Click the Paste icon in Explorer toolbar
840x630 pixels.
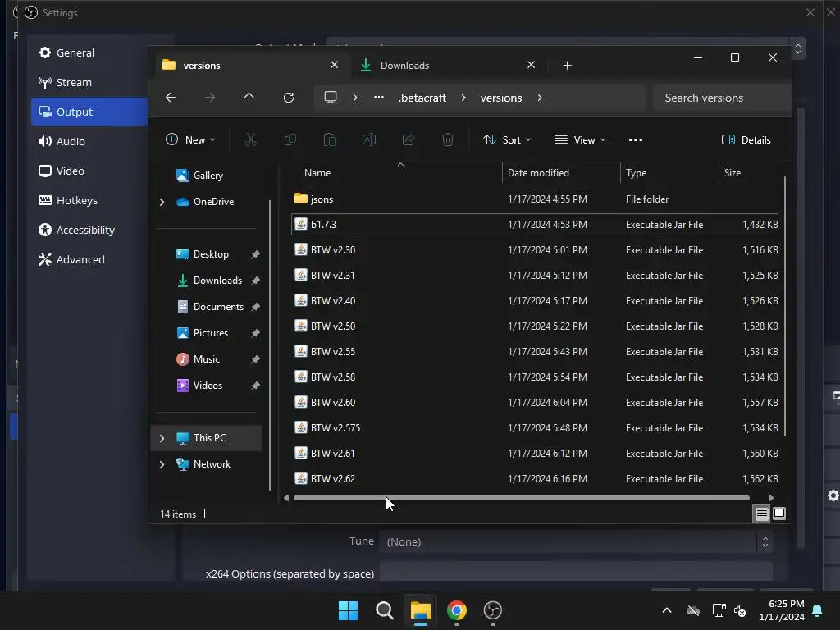click(330, 139)
